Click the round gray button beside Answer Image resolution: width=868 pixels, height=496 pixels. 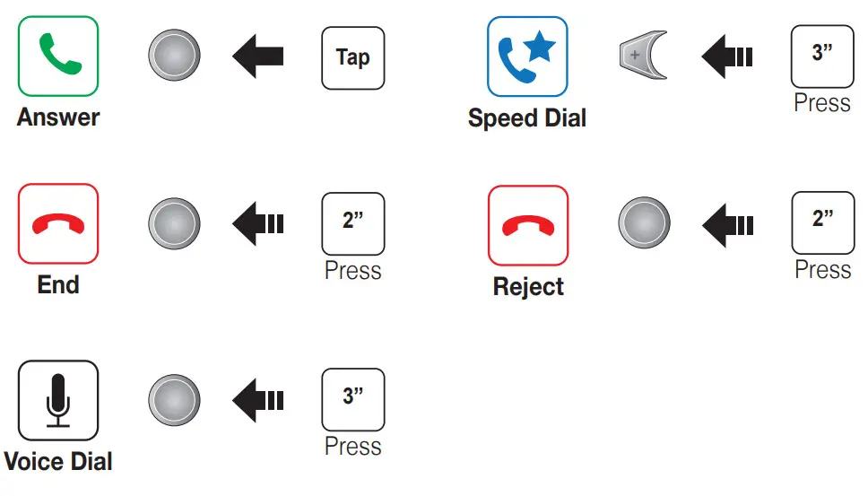[x=174, y=55]
